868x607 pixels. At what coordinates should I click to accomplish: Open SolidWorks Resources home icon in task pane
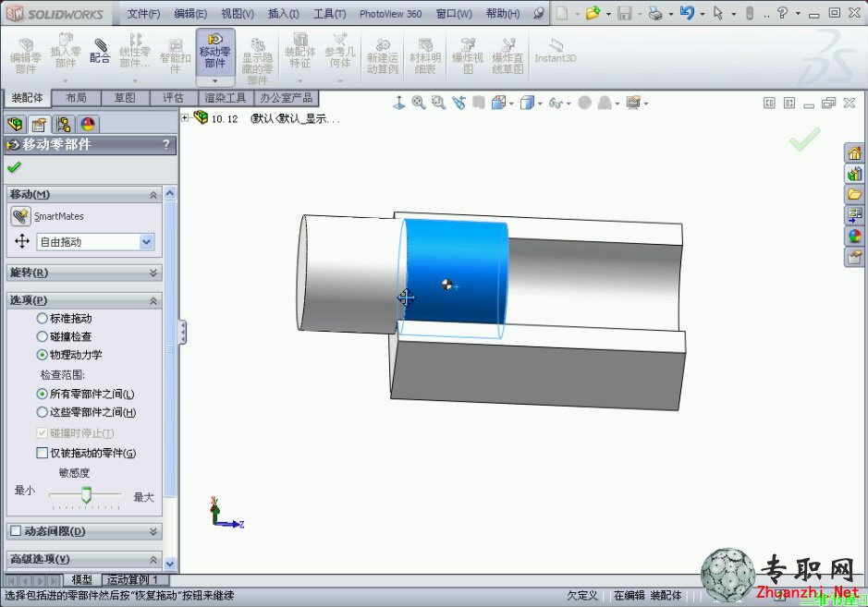point(854,153)
